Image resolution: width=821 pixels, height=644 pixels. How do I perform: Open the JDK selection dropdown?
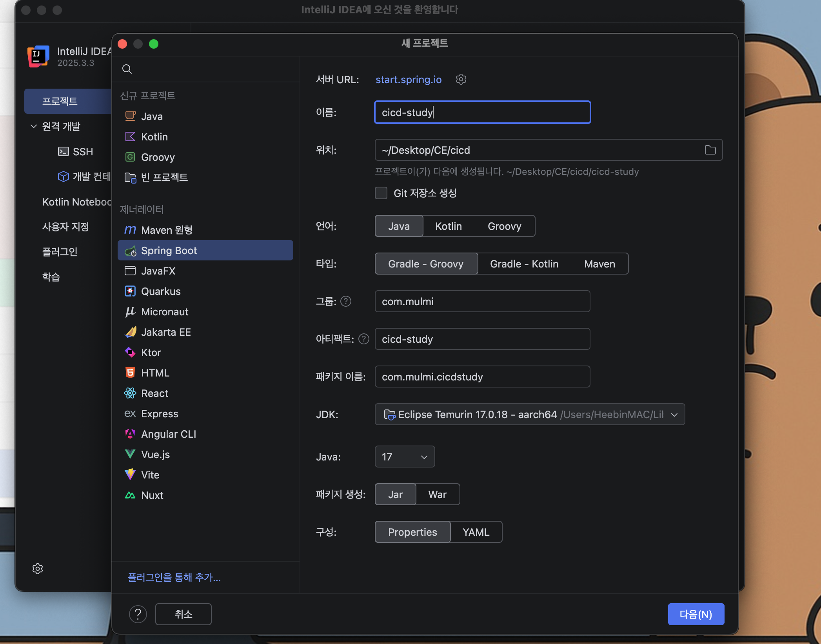click(530, 414)
